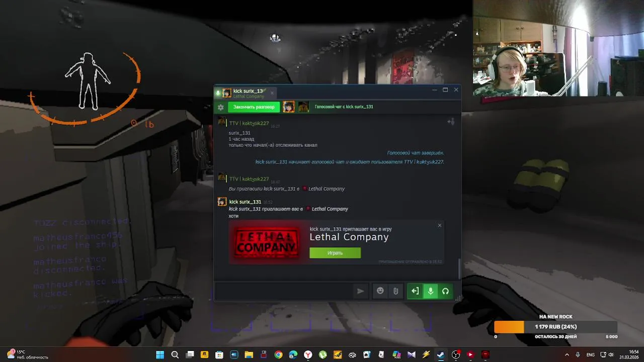Click the NA NEW ROCK donation progress bar
This screenshot has width=644, height=362.
555,327
